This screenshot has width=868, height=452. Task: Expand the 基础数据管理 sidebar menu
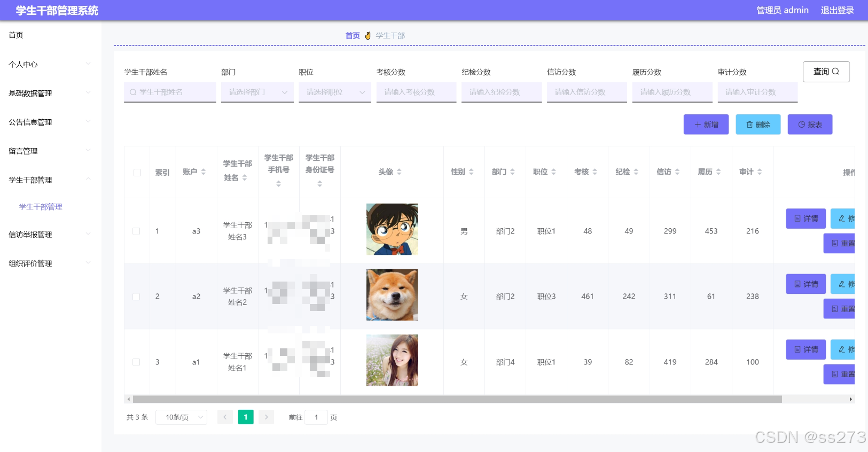click(51, 93)
